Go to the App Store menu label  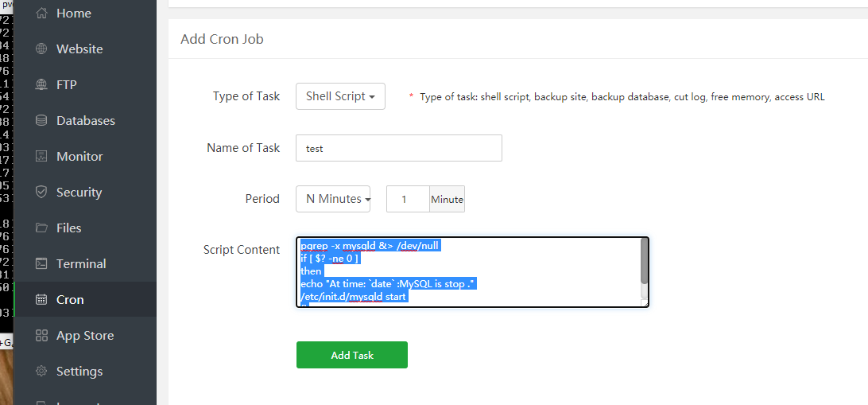[85, 336]
